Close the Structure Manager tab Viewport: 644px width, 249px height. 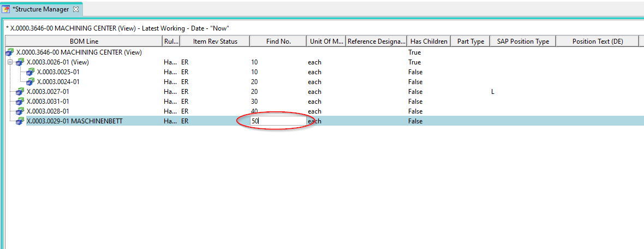(x=76, y=9)
